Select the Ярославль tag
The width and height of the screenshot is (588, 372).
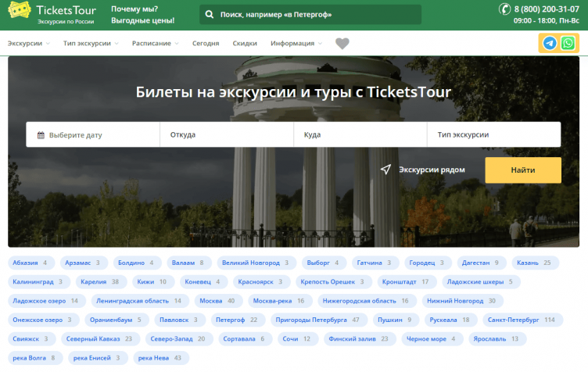[497, 339]
